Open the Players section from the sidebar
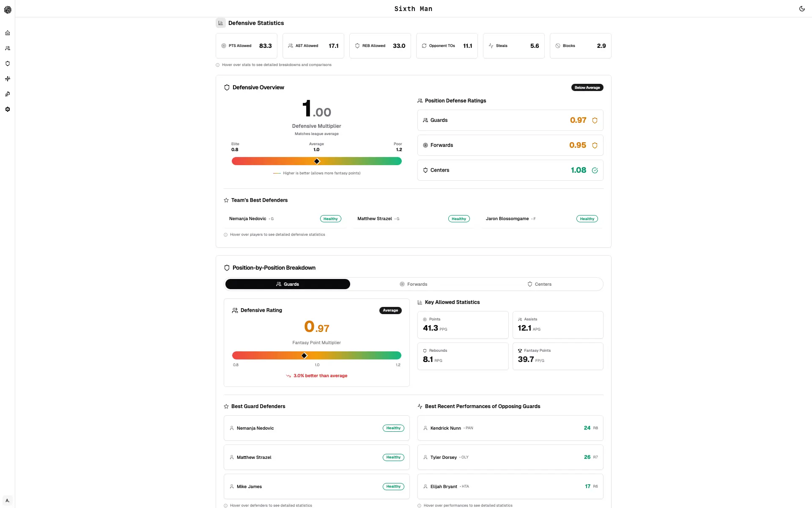The height and width of the screenshot is (508, 812). (8, 48)
